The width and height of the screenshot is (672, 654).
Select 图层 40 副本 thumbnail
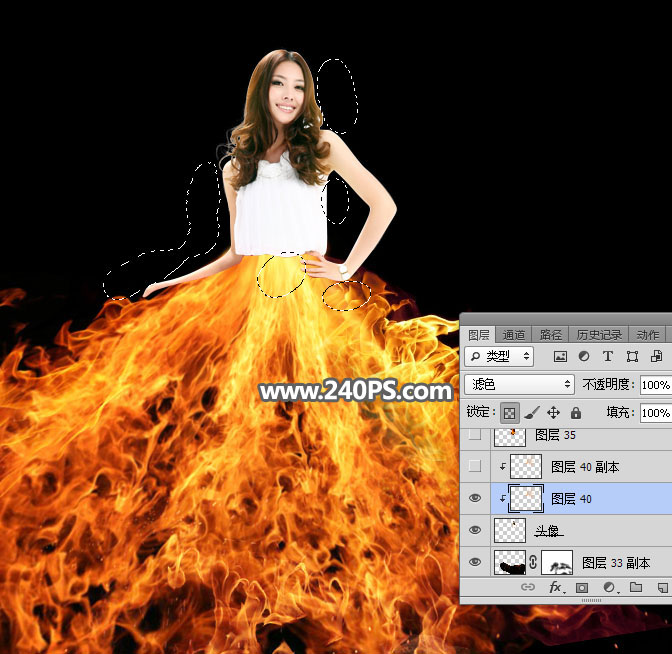526,467
